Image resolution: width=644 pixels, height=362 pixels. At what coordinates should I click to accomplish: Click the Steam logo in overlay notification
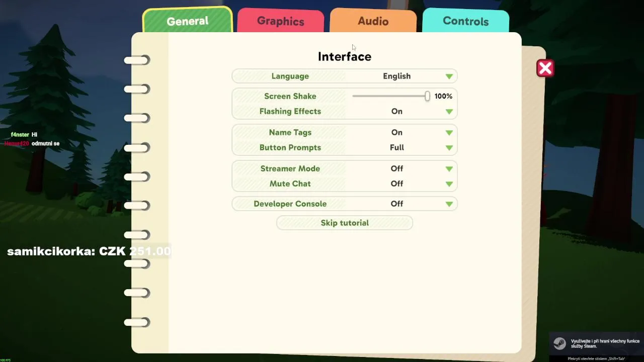pyautogui.click(x=559, y=343)
